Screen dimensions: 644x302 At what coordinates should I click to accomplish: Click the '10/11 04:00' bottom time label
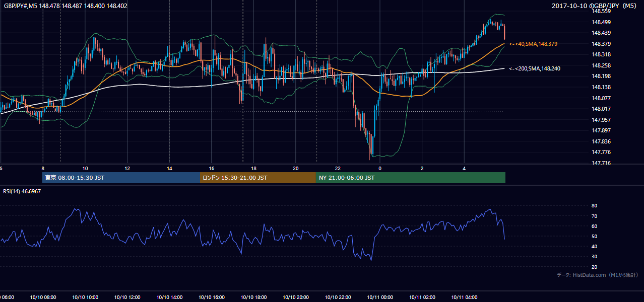pyautogui.click(x=464, y=297)
